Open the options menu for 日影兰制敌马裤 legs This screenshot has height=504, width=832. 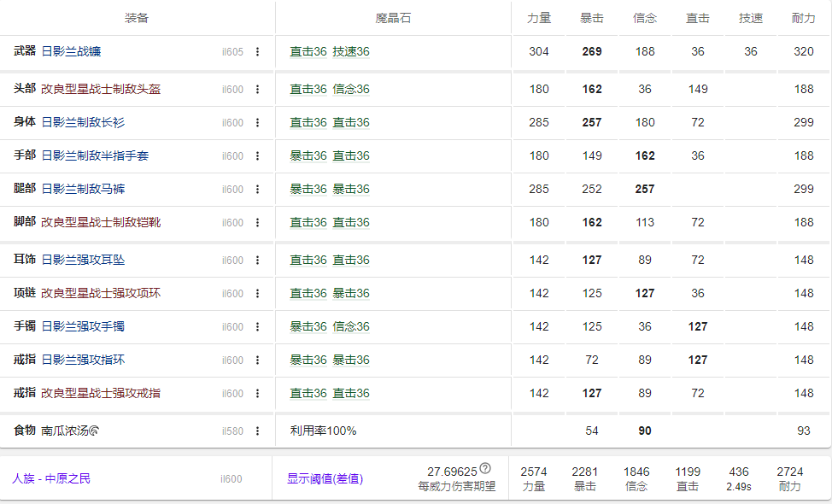pos(259,189)
